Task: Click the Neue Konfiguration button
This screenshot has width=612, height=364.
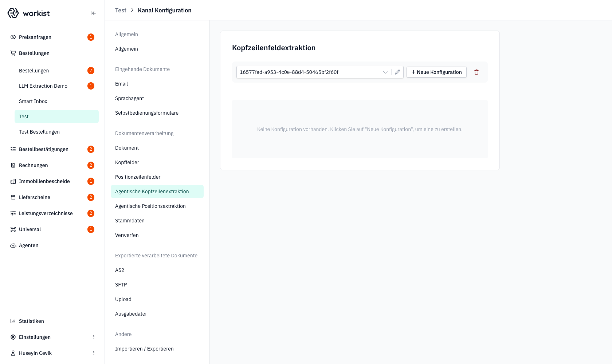Action: click(436, 72)
